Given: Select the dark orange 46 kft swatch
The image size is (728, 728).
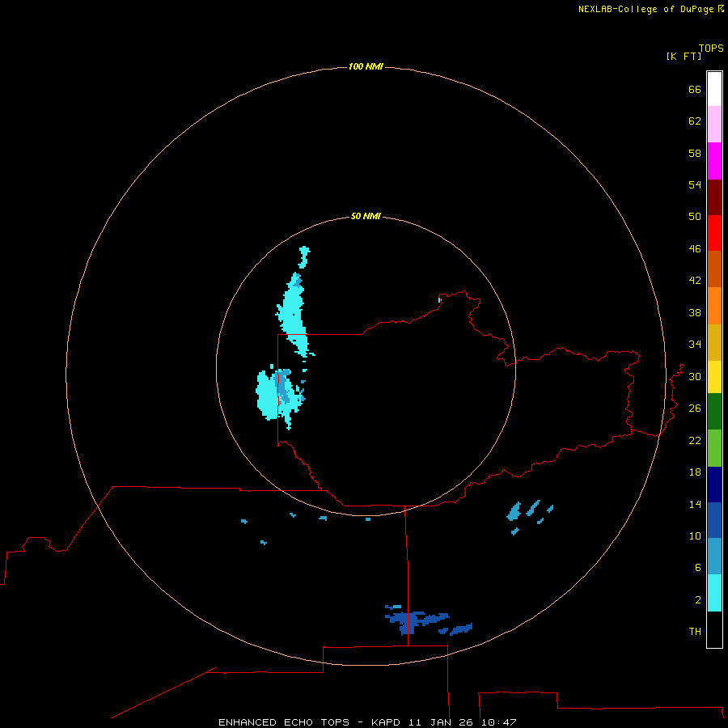Looking at the screenshot, I should [714, 269].
